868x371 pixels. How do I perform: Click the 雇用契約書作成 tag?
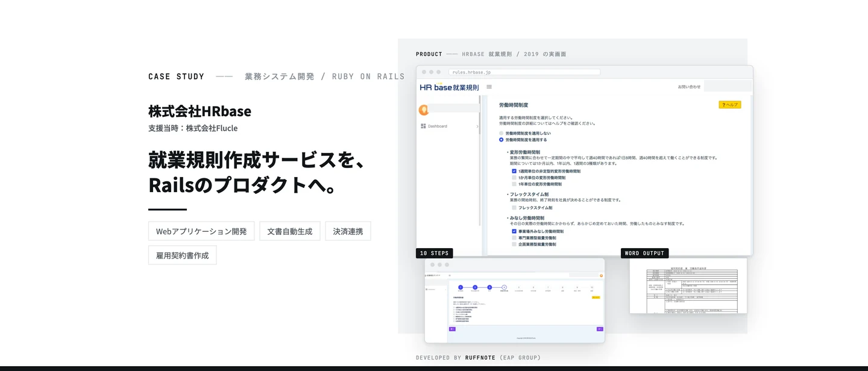click(183, 255)
